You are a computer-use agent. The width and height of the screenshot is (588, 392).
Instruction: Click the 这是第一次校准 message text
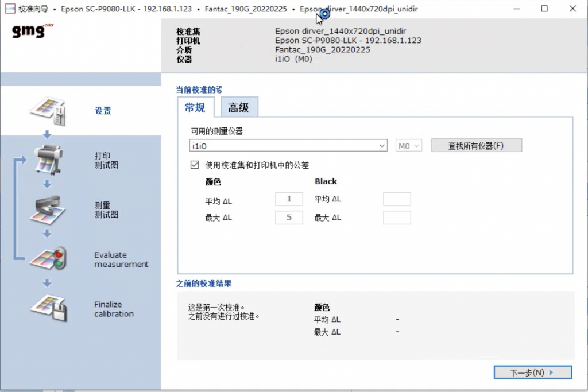224,312
